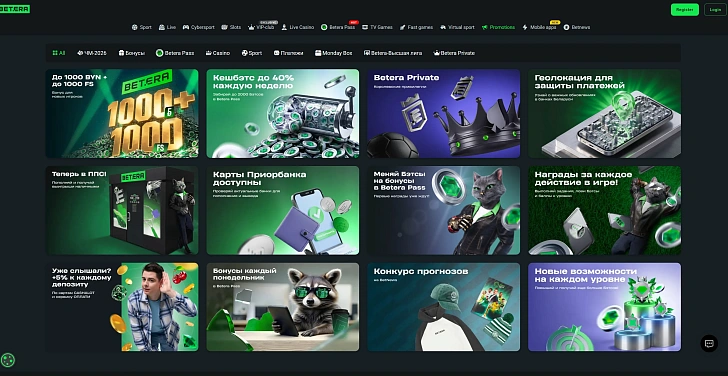Select the Betera Private filter tab
The width and height of the screenshot is (728, 376).
(x=454, y=53)
